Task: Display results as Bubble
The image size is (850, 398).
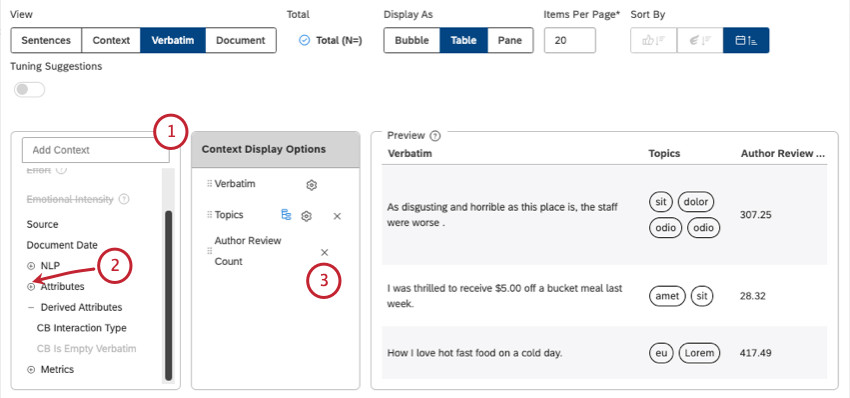Action: (411, 40)
